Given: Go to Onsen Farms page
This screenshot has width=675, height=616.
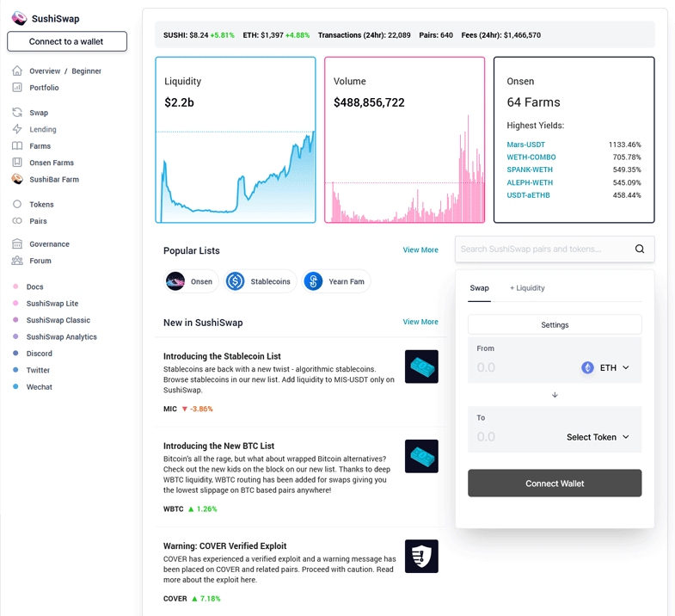Looking at the screenshot, I should [52, 163].
